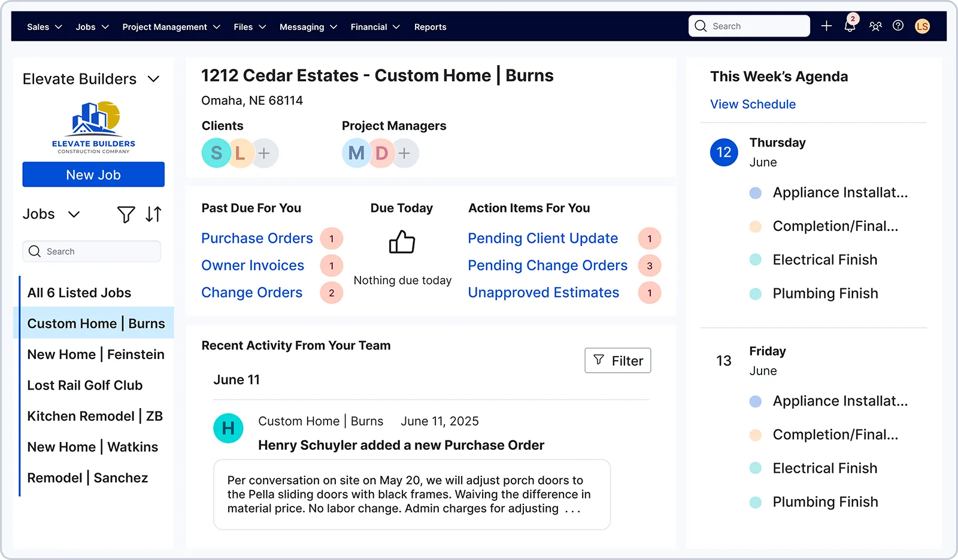The height and width of the screenshot is (560, 958).
Task: Click the notifications bell icon
Action: (x=850, y=26)
